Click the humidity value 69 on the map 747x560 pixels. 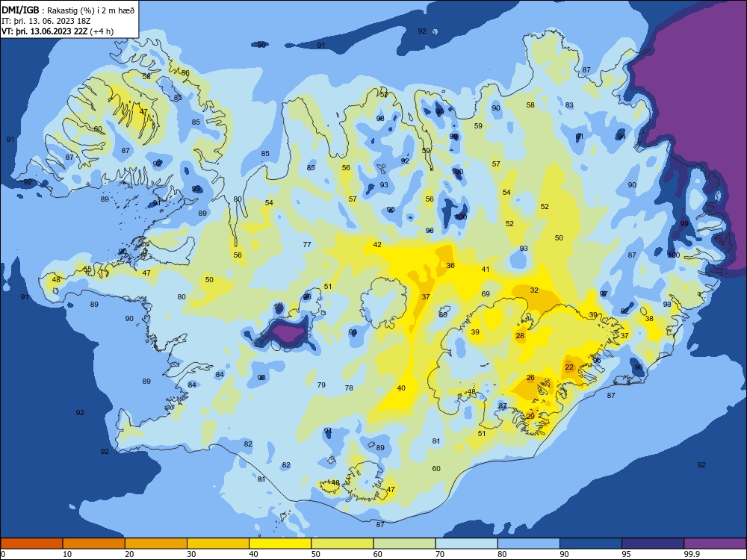tap(486, 293)
